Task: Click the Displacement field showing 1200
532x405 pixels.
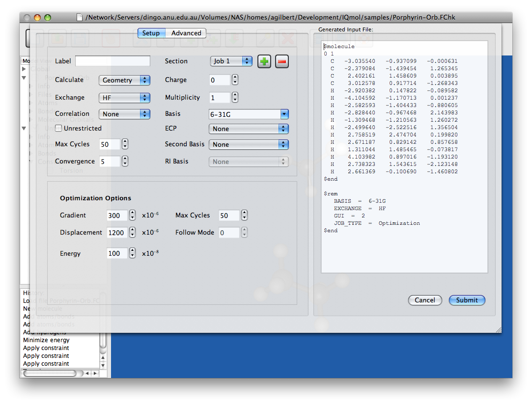Action: tap(117, 233)
